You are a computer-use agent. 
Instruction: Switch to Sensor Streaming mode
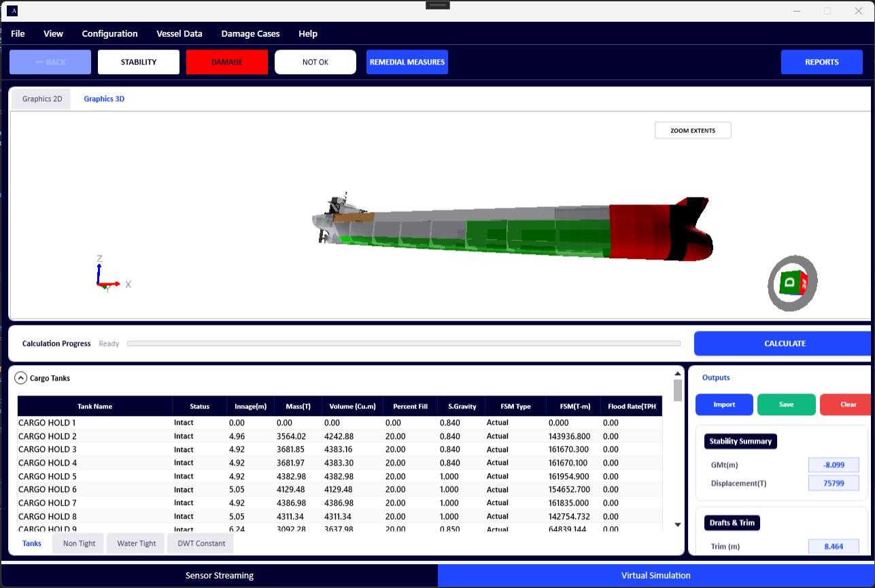[219, 575]
